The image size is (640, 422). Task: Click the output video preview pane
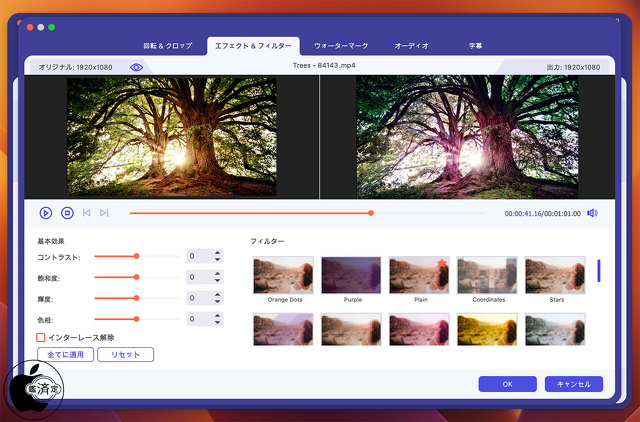467,137
